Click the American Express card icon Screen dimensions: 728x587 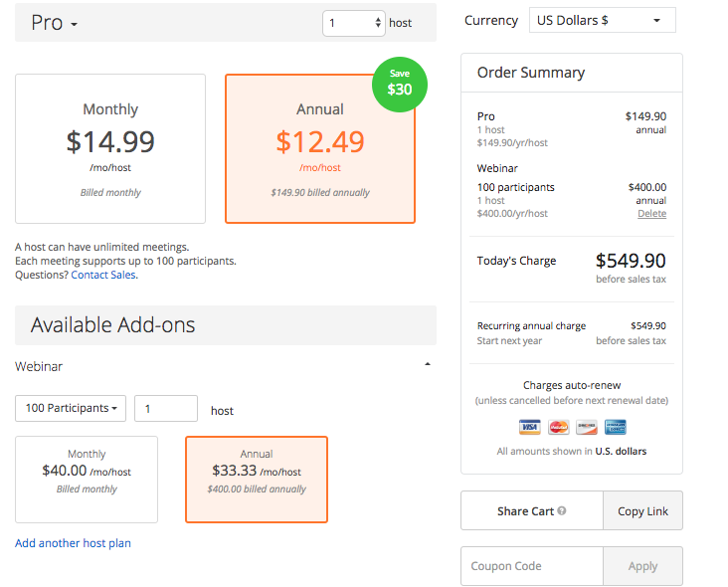click(x=616, y=427)
